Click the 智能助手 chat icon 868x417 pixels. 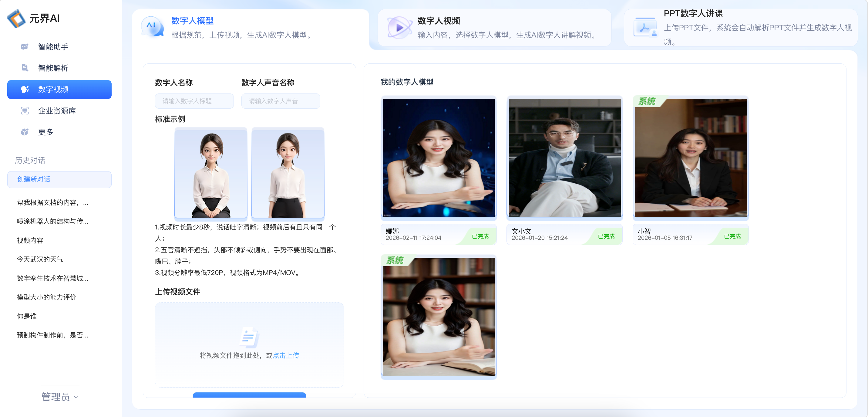pos(25,47)
